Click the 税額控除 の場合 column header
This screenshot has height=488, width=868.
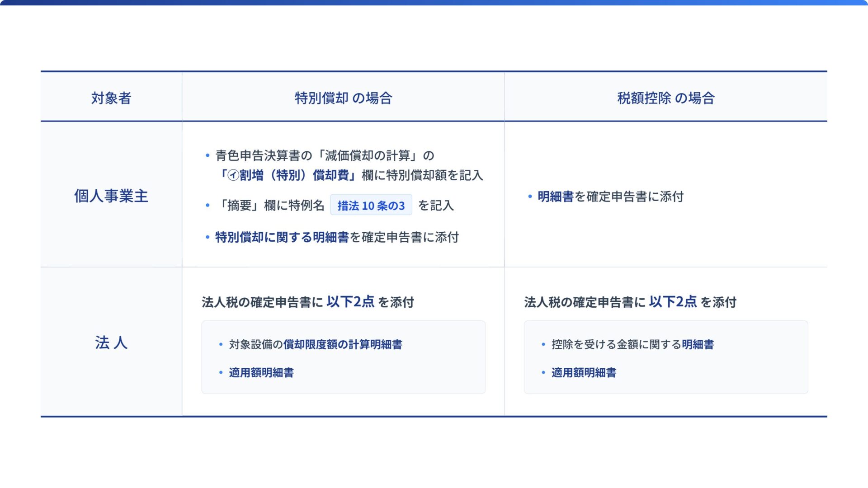pyautogui.click(x=665, y=98)
